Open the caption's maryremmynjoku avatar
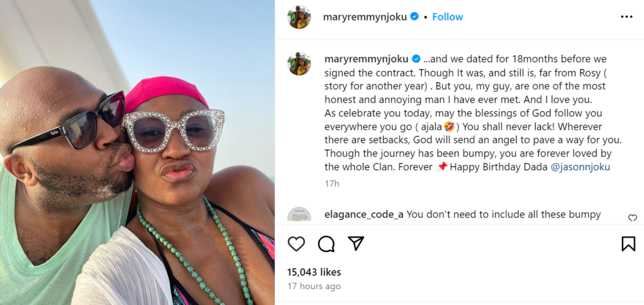Viewport: 644px width, 305px height. (x=299, y=64)
